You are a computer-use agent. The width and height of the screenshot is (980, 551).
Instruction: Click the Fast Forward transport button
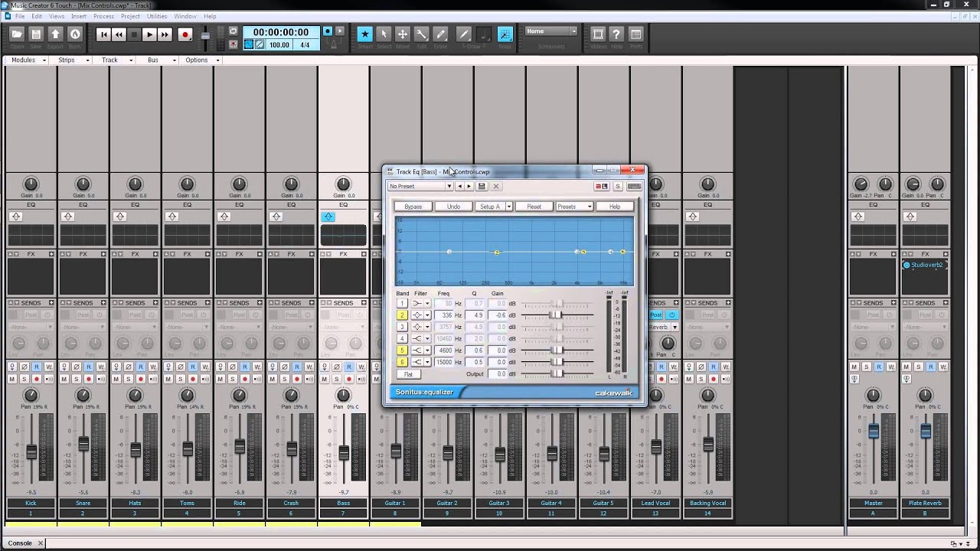click(x=165, y=34)
